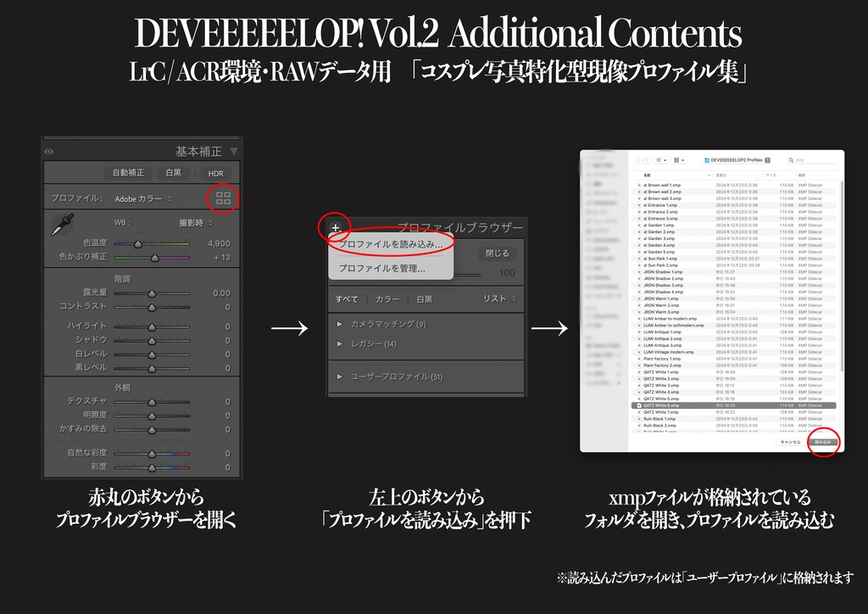Expand the ユーザープロファイル group
Image resolution: width=868 pixels, height=614 pixels.
[397, 375]
